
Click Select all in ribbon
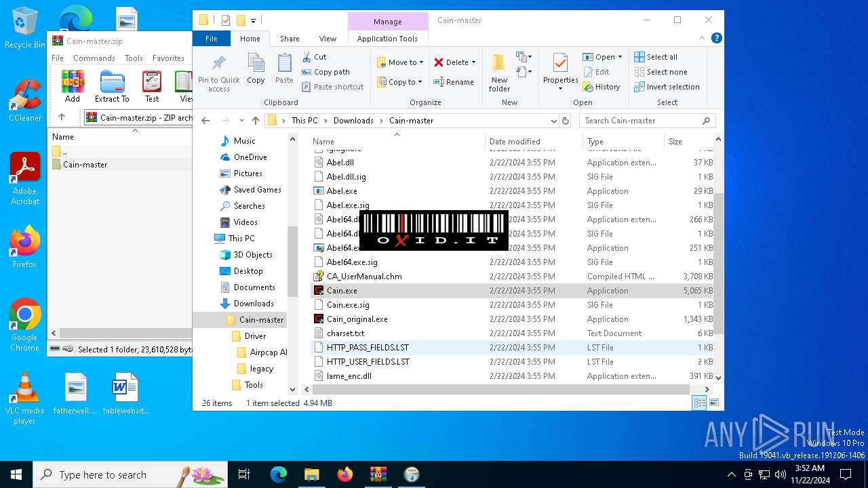pyautogui.click(x=655, y=57)
